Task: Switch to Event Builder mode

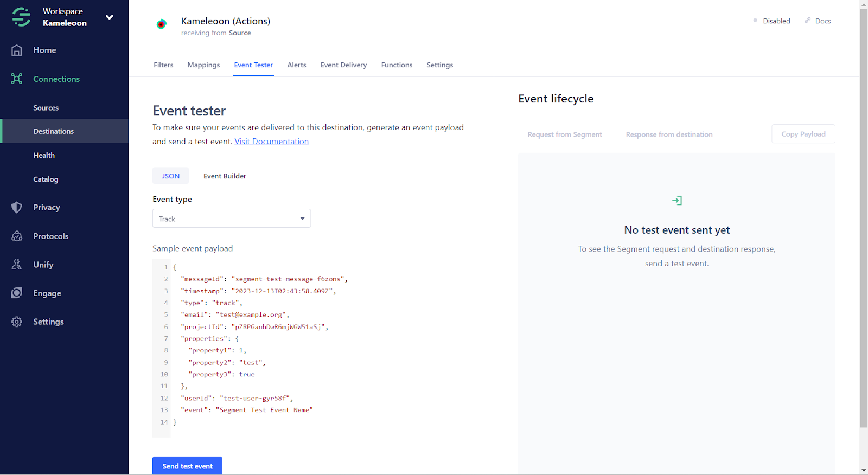Action: pyautogui.click(x=225, y=176)
